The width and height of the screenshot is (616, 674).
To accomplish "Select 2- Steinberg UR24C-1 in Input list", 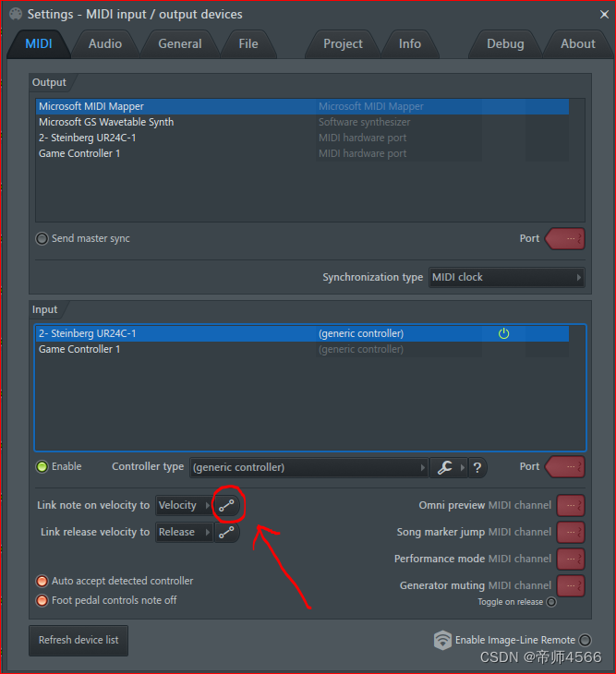I will [x=302, y=333].
